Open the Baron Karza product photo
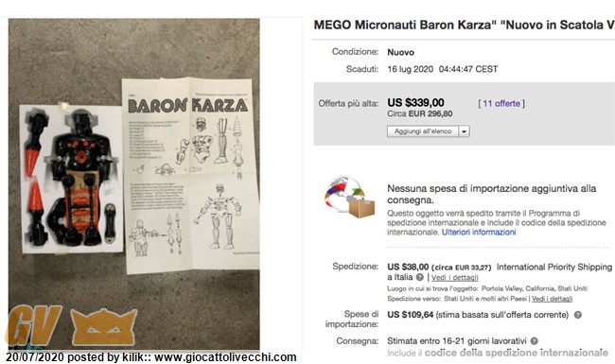Viewport: 615px width, 364px height. pos(133,184)
